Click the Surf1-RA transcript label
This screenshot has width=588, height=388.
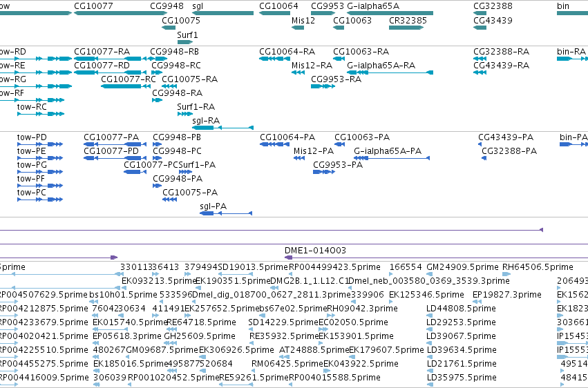tap(196, 107)
